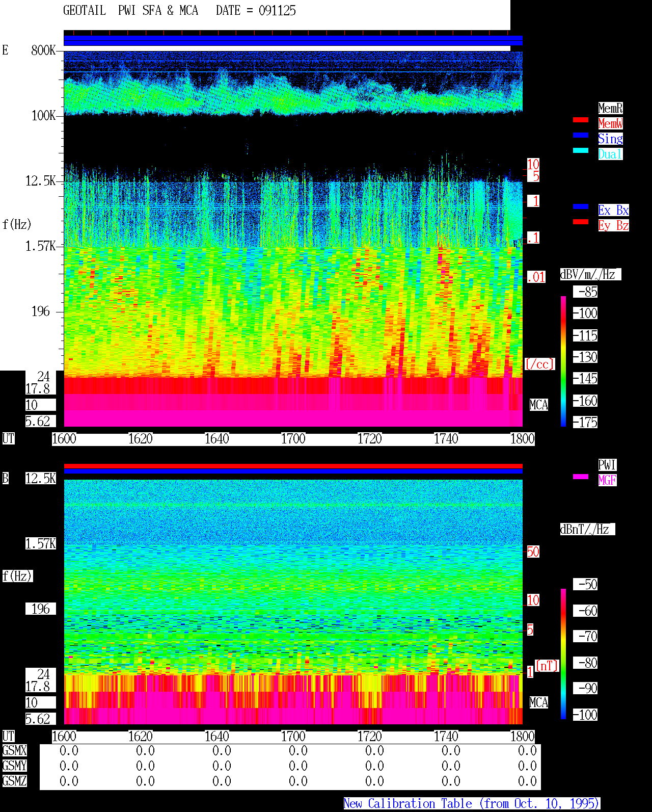Click the 1700 UT tick on the E-field panel

point(293,439)
